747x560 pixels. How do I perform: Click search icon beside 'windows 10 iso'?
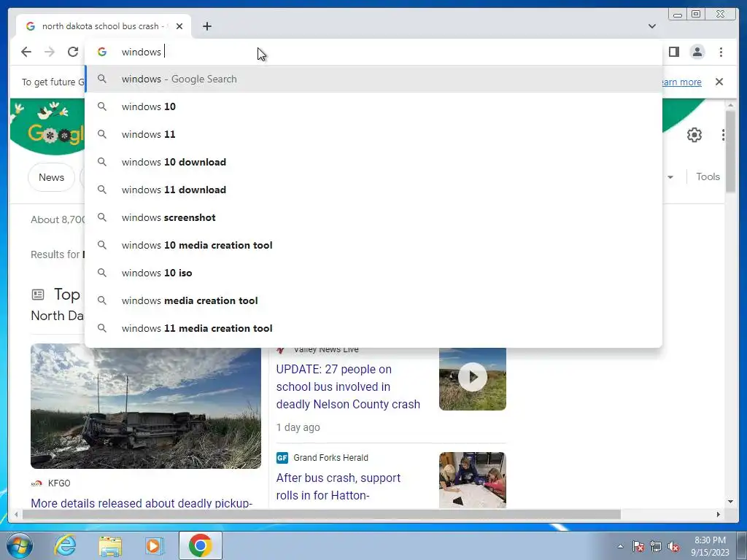tap(102, 273)
